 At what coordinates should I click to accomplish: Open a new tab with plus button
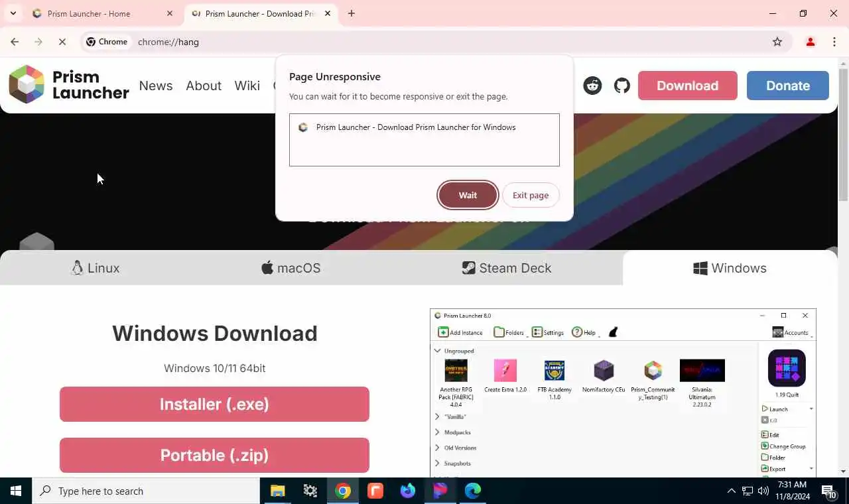pos(352,13)
